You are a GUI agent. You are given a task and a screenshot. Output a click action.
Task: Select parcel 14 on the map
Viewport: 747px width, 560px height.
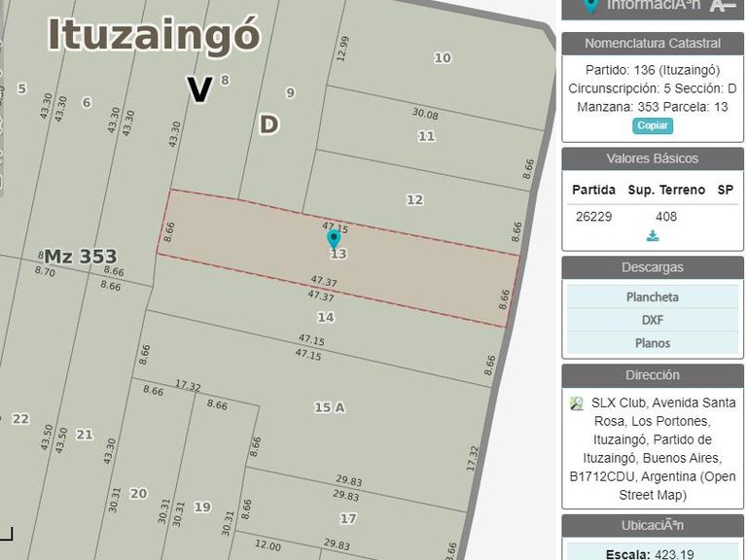coord(326,317)
